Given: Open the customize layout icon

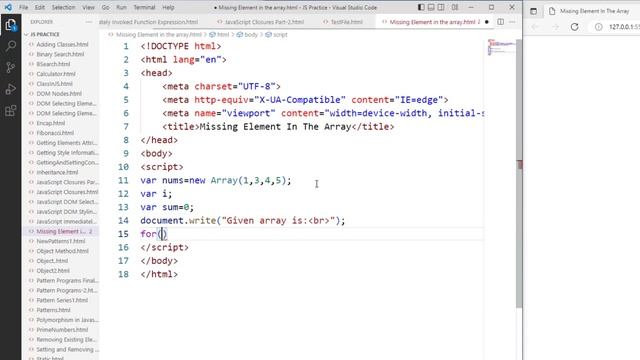Looking at the screenshot, I should (455, 7).
